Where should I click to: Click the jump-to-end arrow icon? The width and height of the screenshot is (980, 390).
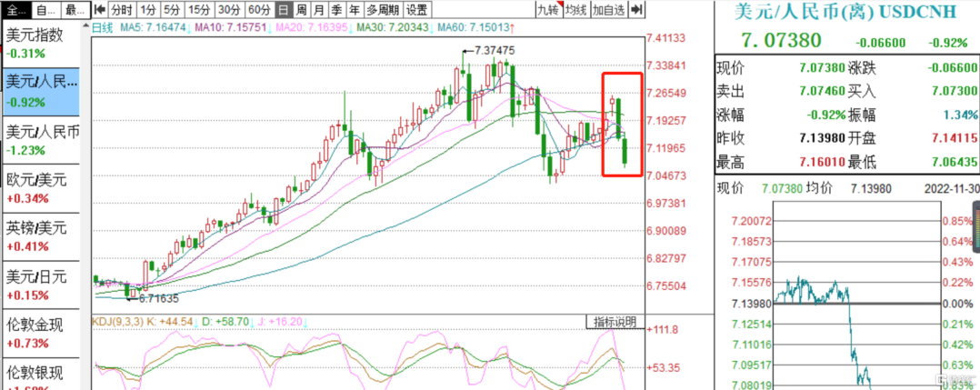tap(637, 9)
